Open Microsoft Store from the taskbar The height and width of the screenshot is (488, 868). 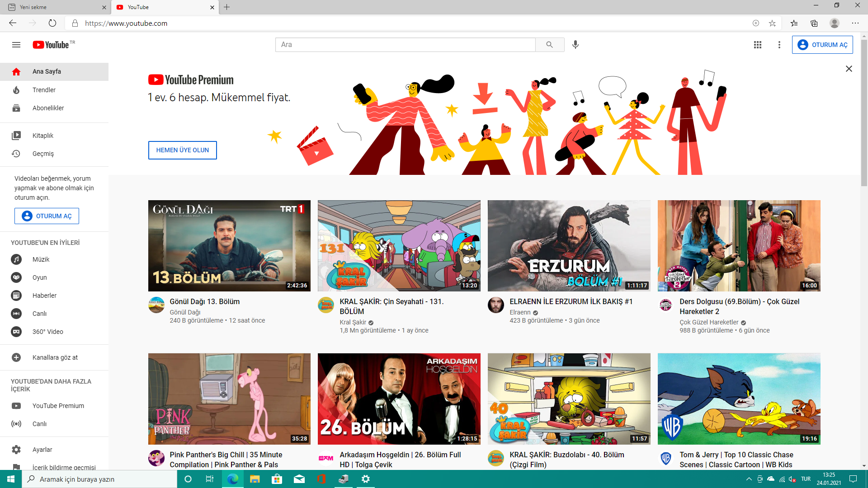(277, 479)
